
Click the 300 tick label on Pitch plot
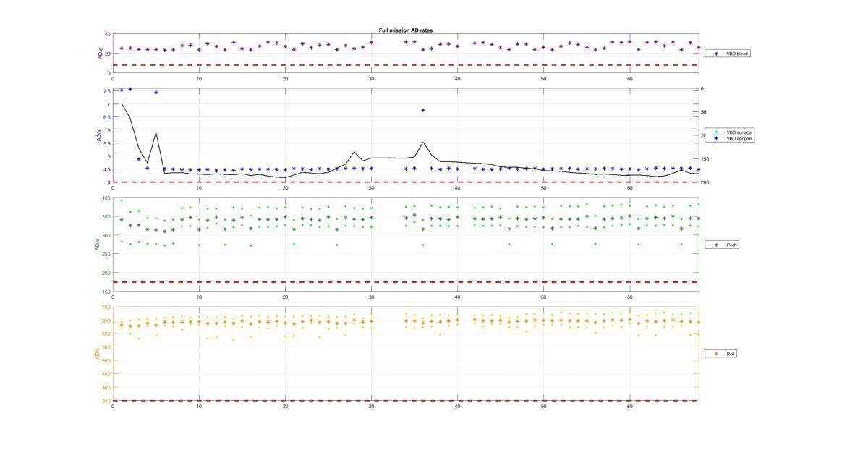click(106, 235)
